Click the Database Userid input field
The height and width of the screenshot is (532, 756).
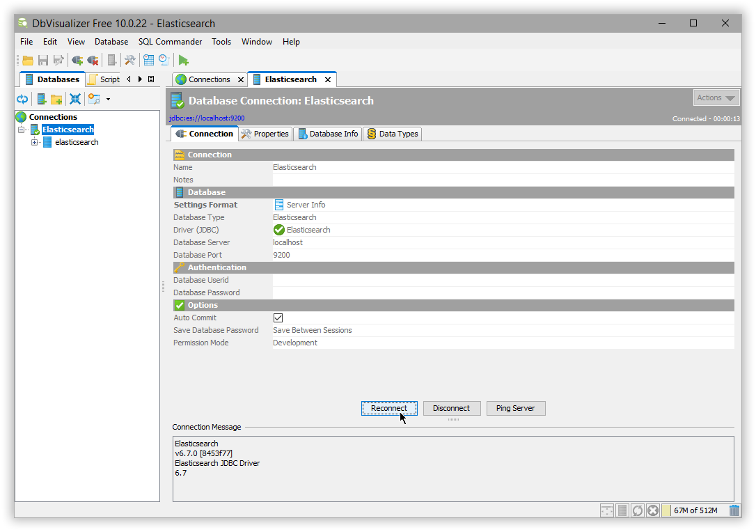coord(503,280)
